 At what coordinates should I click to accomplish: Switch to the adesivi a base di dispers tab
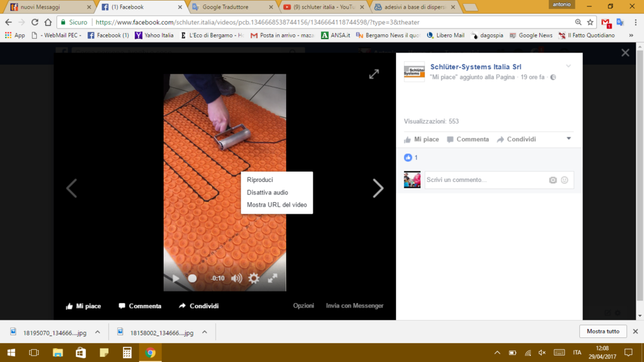pos(414,7)
